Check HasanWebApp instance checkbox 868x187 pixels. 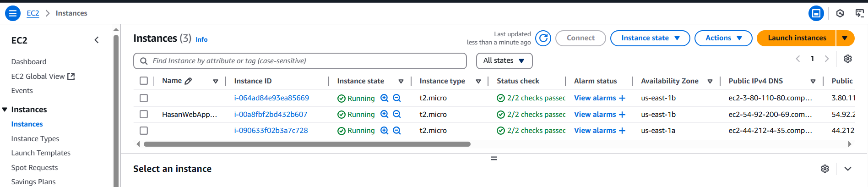[144, 114]
